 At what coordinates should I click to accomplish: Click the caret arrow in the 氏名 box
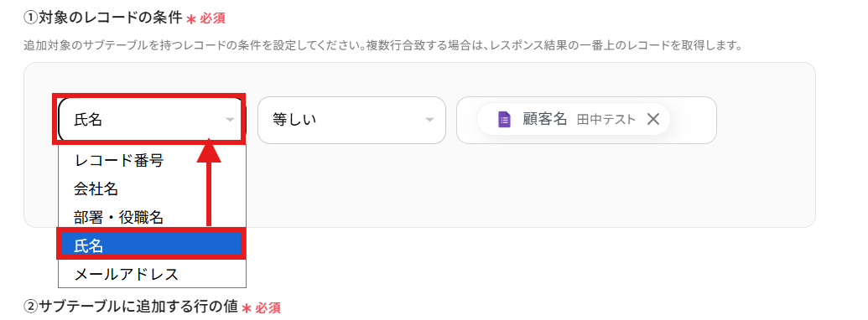[x=231, y=120]
